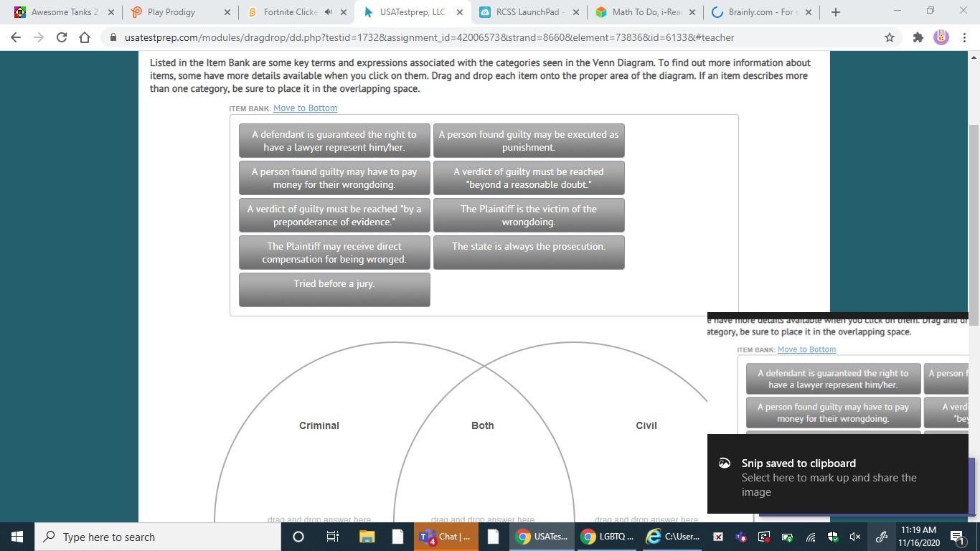Viewport: 980px width, 551px height.
Task: Switch to the Play Prodigy tab
Action: click(180, 12)
